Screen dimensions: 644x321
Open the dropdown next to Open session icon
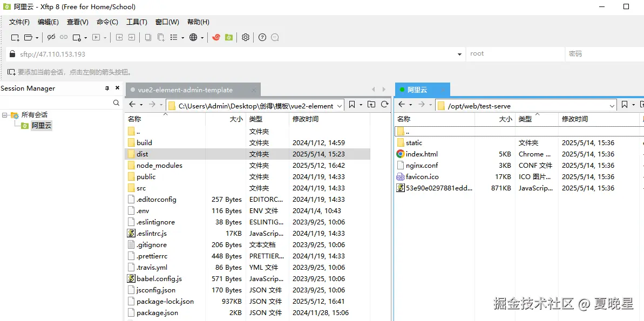point(37,38)
